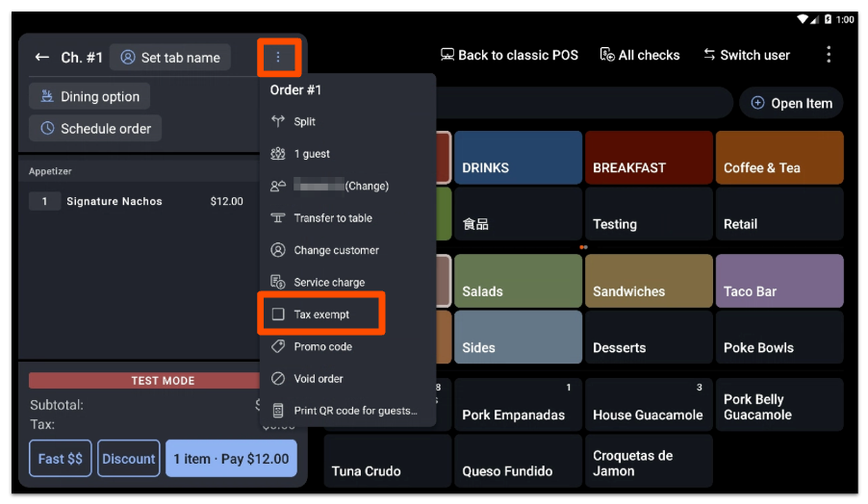Select 1 guest menu entry
The height and width of the screenshot is (504, 868).
coord(312,154)
